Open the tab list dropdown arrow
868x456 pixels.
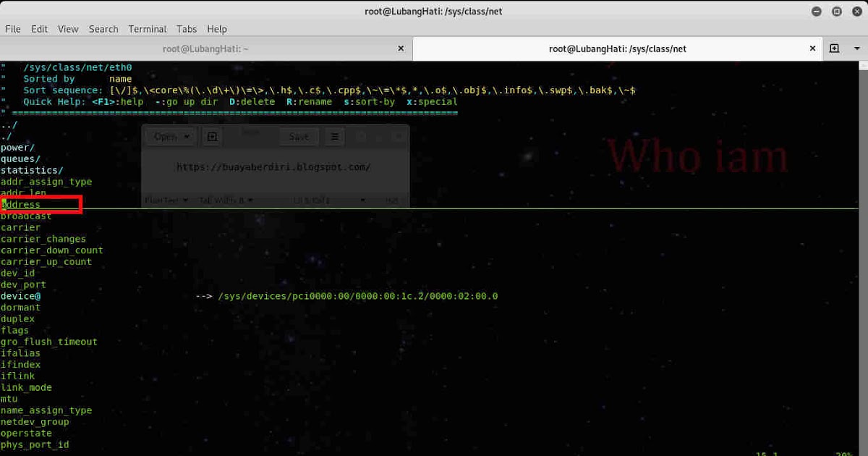(858, 48)
